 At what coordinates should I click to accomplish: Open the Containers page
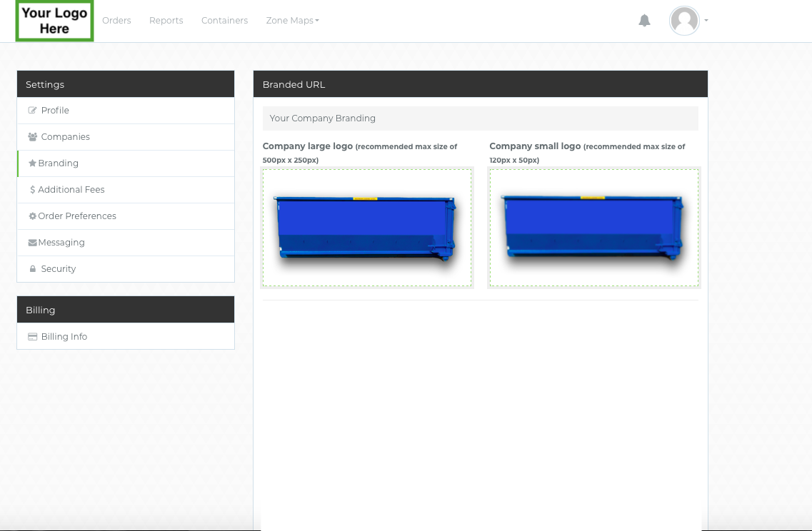pyautogui.click(x=225, y=21)
